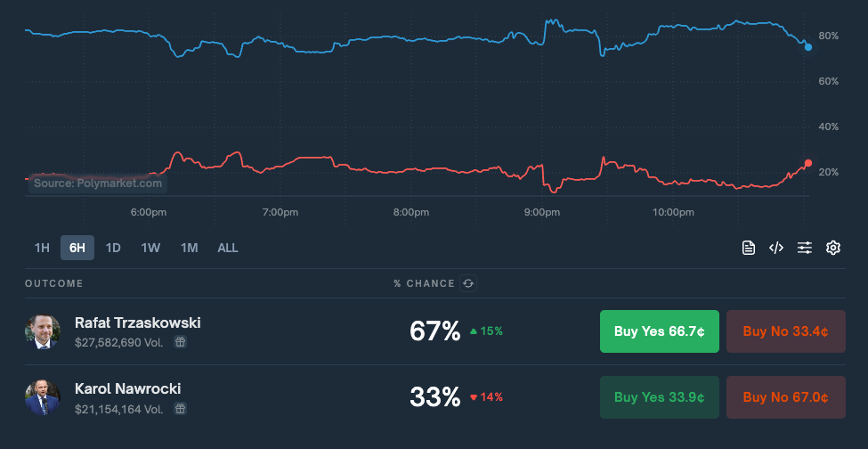Select the 1H time range

point(42,248)
